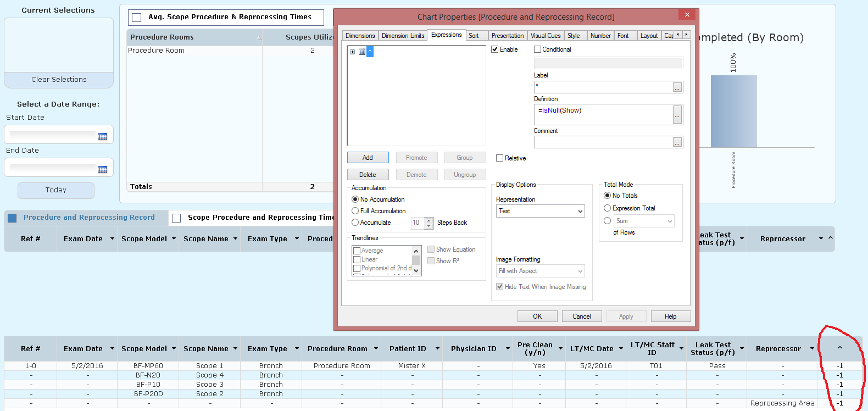
Task: Open the Representation dropdown
Action: coord(541,211)
